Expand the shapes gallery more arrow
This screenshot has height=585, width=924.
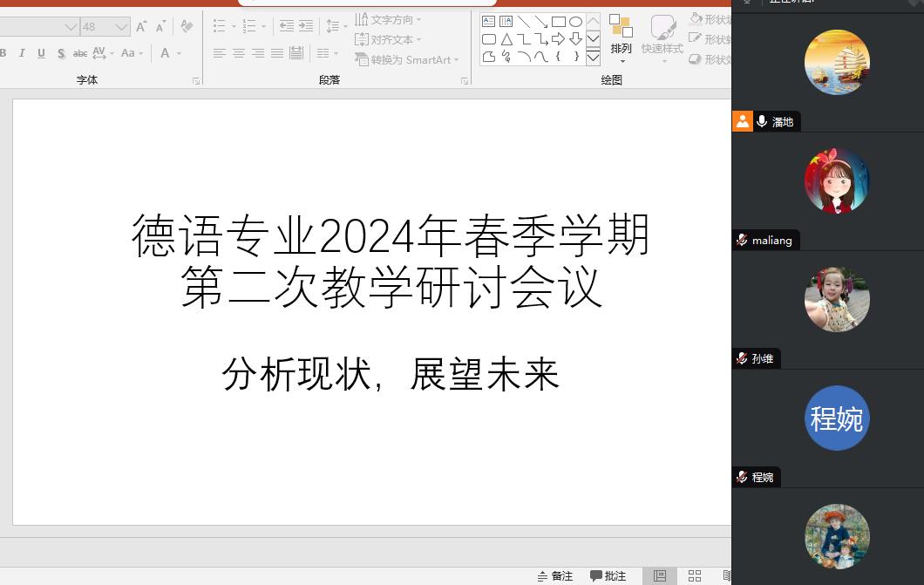click(x=593, y=58)
